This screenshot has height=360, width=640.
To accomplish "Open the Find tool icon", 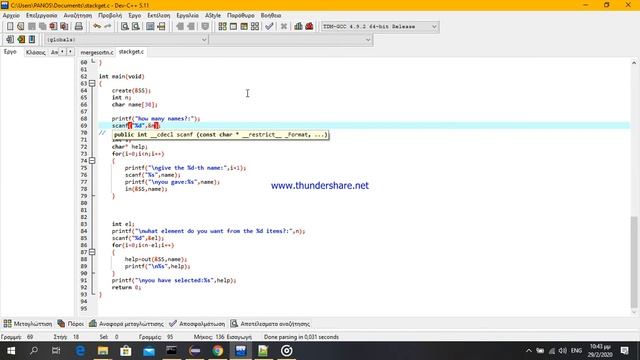I will pyautogui.click(x=125, y=27).
